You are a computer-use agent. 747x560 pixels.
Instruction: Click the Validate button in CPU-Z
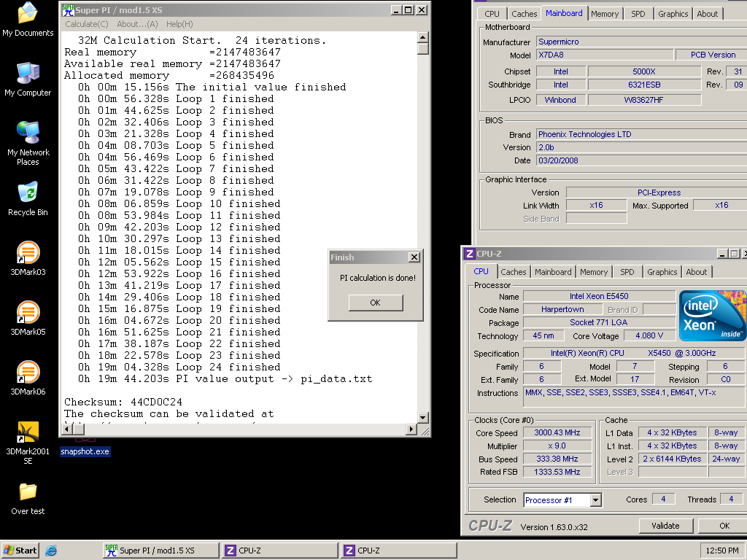click(665, 526)
